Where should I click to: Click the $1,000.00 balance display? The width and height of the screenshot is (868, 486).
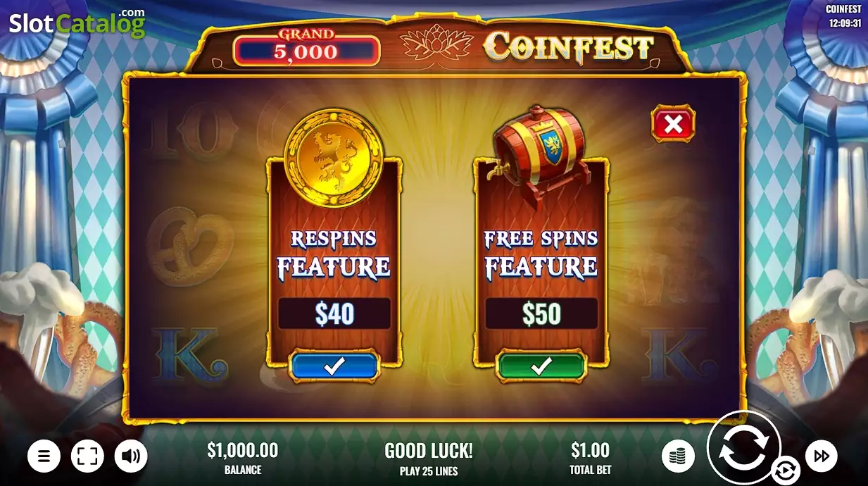click(x=243, y=458)
